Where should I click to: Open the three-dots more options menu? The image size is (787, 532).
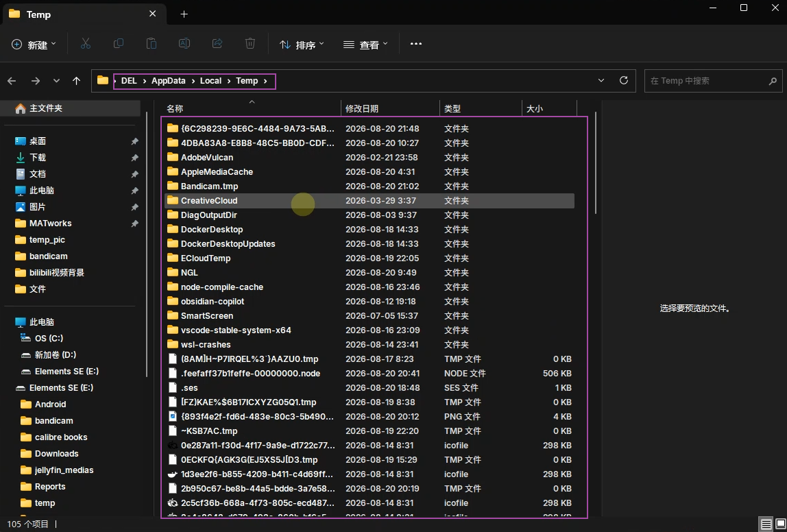point(415,44)
